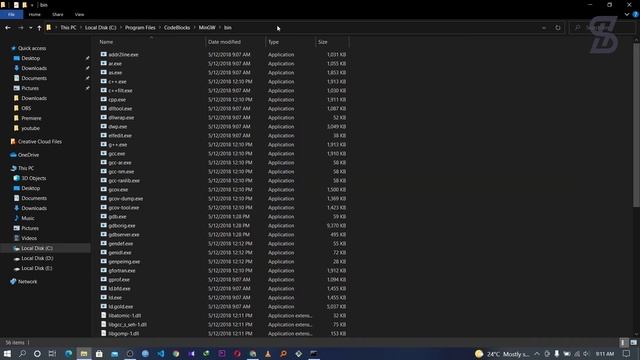The height and width of the screenshot is (360, 640).
Task: Click the Back navigation arrow
Action: tap(8, 28)
